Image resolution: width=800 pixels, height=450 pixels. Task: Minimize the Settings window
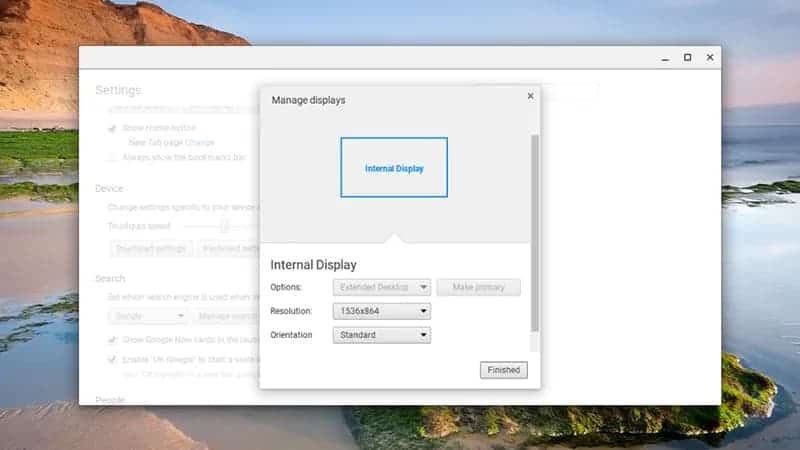664,58
